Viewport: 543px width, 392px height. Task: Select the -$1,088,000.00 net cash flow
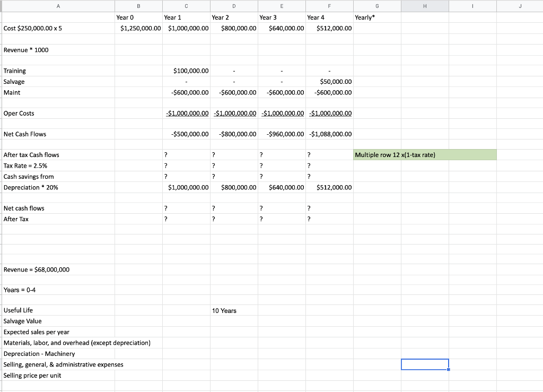330,134
